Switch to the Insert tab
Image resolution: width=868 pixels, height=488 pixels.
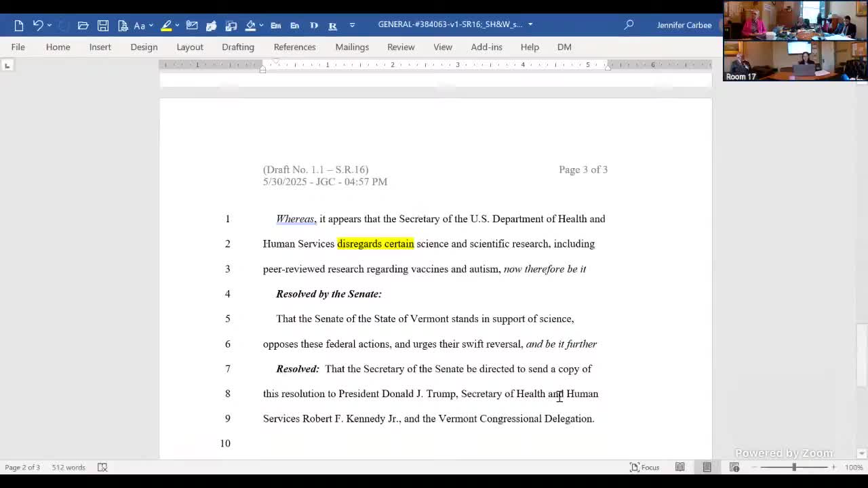coord(100,47)
